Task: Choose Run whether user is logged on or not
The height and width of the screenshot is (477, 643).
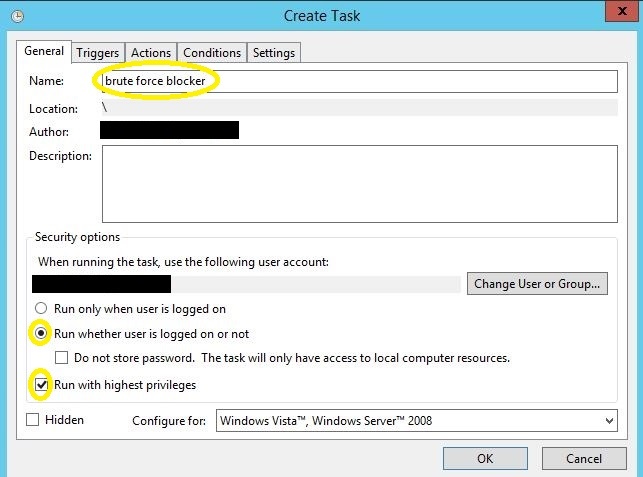Action: coord(41,333)
